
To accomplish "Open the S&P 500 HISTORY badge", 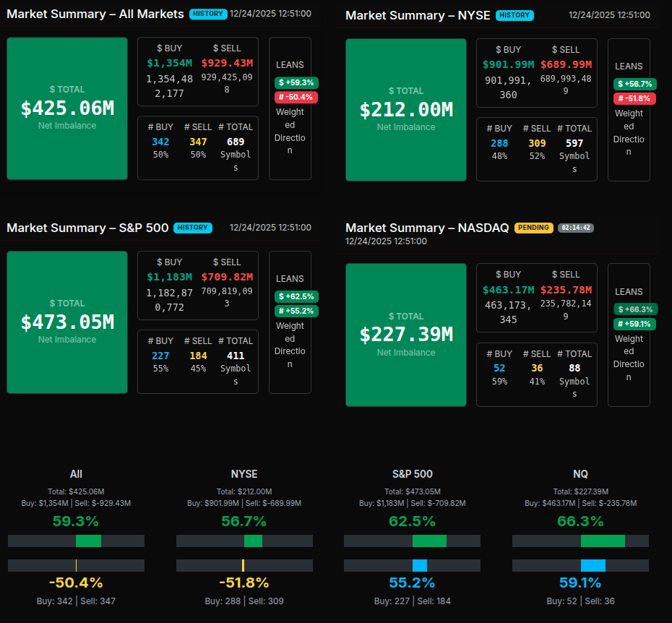I will pyautogui.click(x=192, y=228).
